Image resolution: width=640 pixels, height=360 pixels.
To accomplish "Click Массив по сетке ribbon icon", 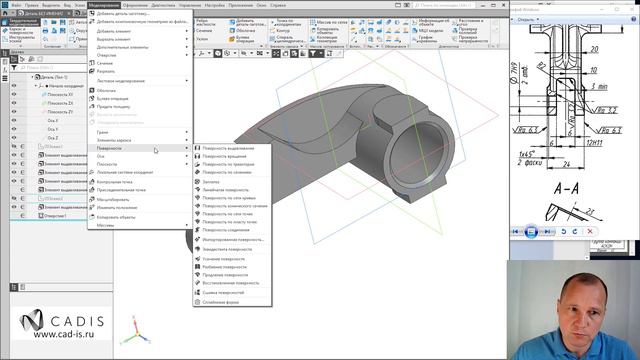I will (x=313, y=22).
